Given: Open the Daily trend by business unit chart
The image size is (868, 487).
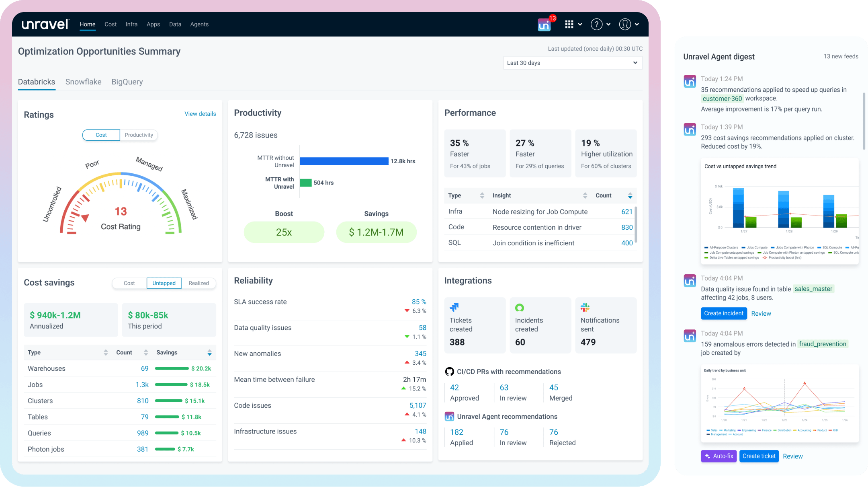Looking at the screenshot, I should [x=780, y=403].
